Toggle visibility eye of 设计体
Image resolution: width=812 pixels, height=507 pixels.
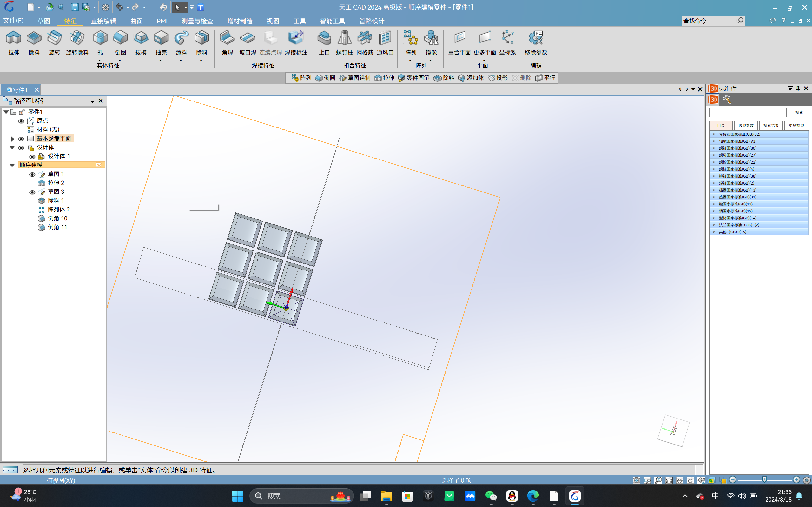(21, 148)
